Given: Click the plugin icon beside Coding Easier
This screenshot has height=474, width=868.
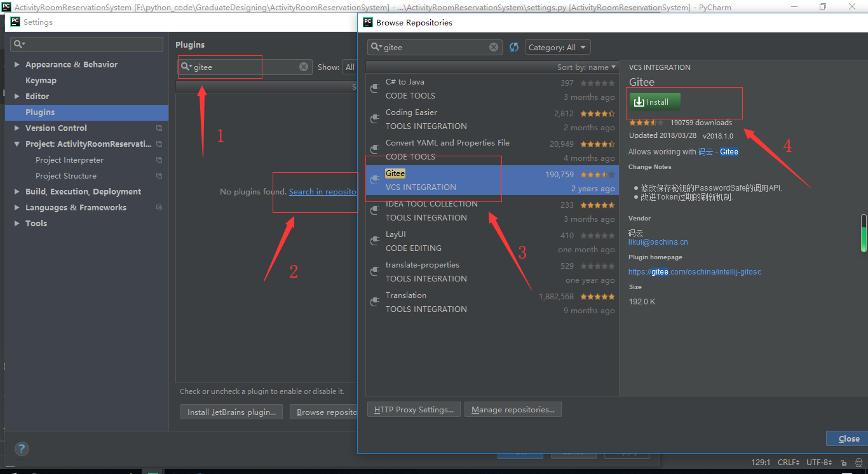Looking at the screenshot, I should coord(375,119).
